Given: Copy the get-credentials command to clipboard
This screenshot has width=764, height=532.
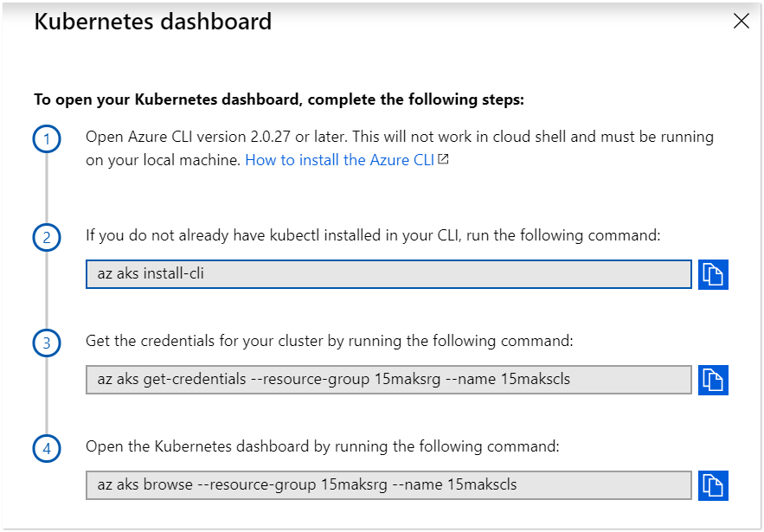Looking at the screenshot, I should click(713, 379).
